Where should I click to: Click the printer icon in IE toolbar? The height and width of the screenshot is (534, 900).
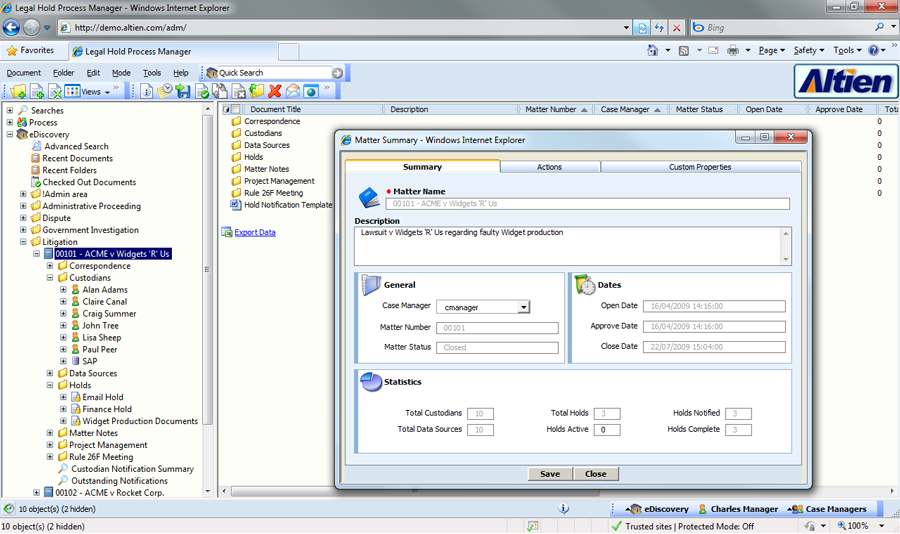point(733,50)
